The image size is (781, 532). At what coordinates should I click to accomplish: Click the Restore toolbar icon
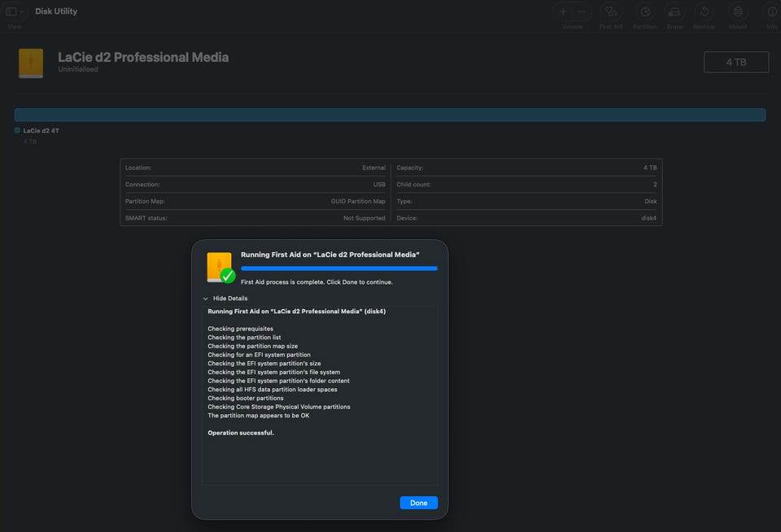705,12
